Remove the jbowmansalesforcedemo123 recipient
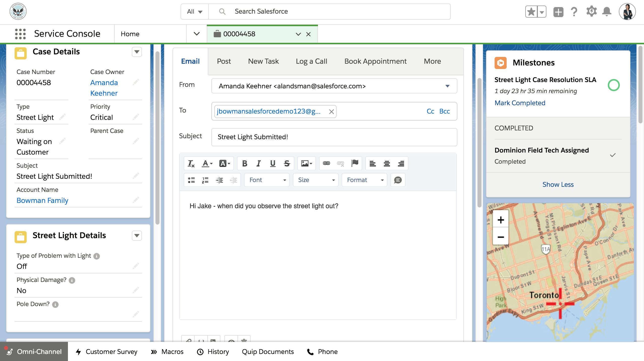Image resolution: width=644 pixels, height=361 pixels. 331,112
